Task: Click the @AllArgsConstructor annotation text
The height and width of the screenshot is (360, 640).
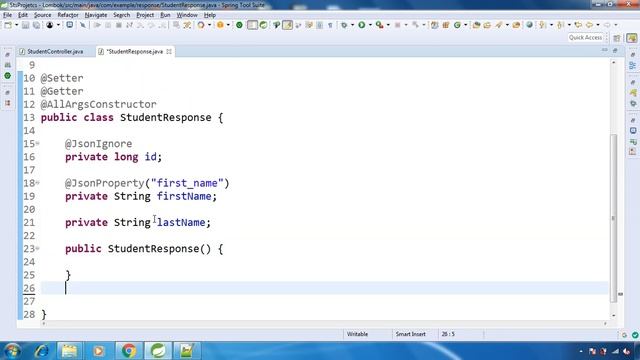Action: (x=98, y=104)
